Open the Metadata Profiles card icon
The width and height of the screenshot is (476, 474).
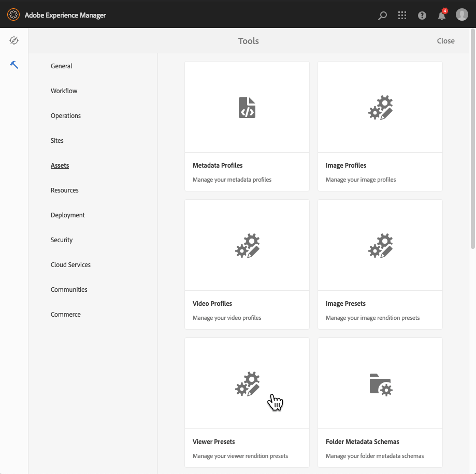click(x=247, y=107)
